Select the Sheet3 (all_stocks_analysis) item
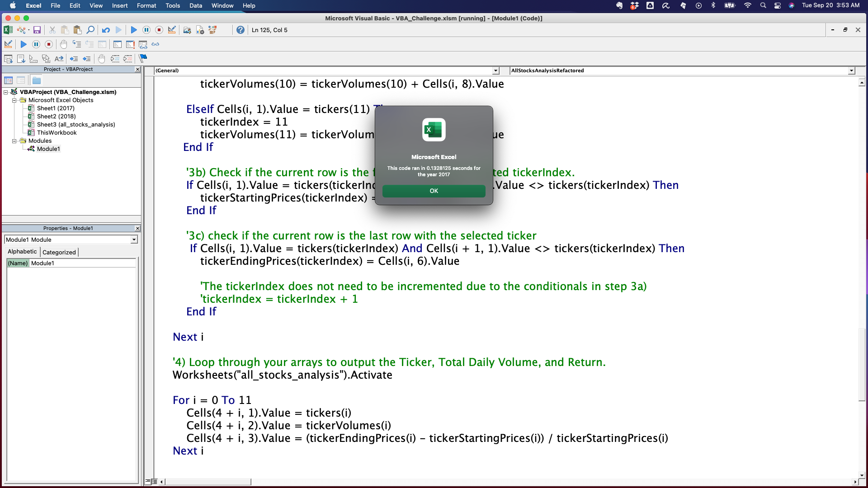Screen dimensions: 868x488 76,124
